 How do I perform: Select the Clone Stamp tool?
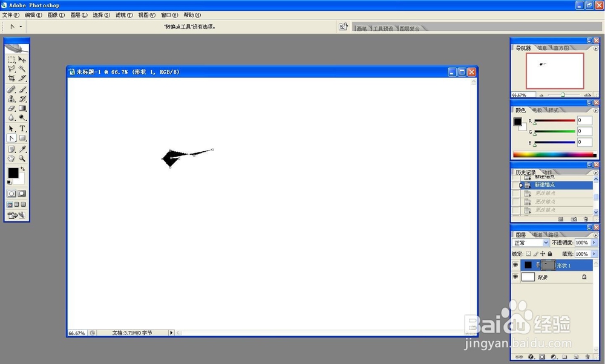coord(11,99)
